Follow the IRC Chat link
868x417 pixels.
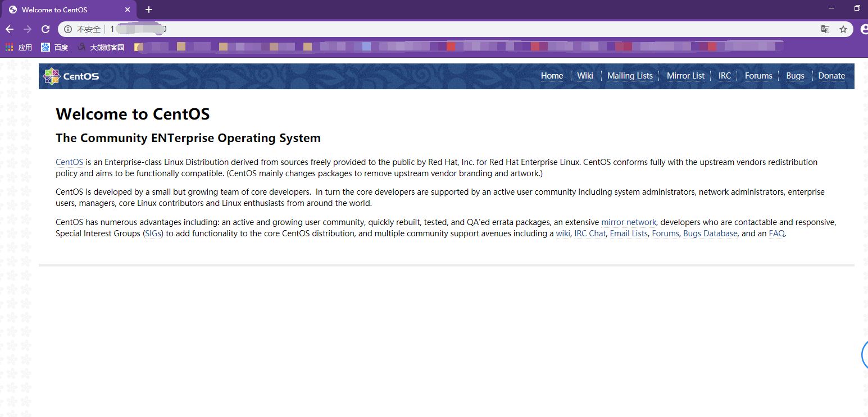[x=590, y=233]
